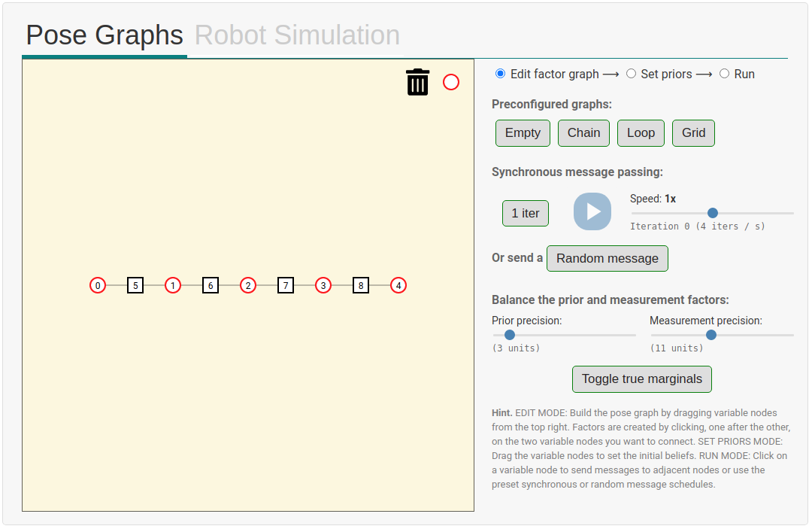Image resolution: width=812 pixels, height=529 pixels.
Task: Click the new variable node circle icon
Action: [451, 82]
